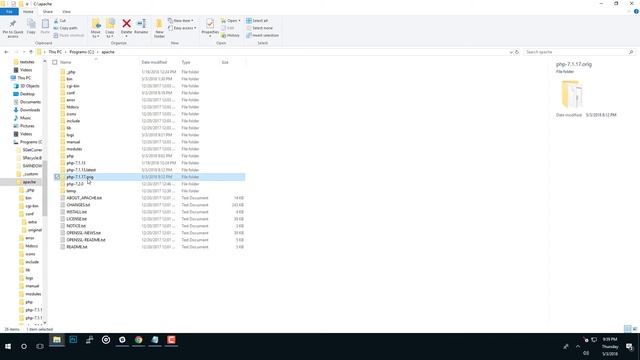The width and height of the screenshot is (640, 360).
Task: Toggle the select-all checkbox in Name header
Action: (55, 62)
